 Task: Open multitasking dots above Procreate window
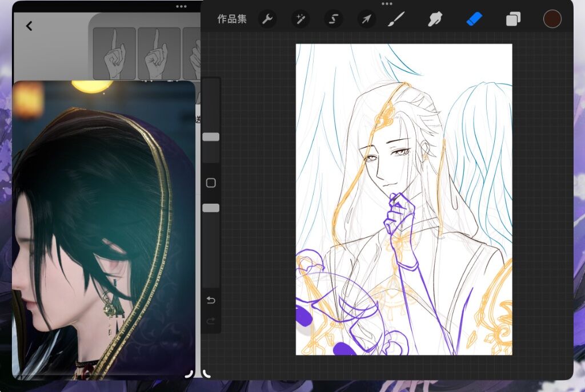tap(387, 3)
